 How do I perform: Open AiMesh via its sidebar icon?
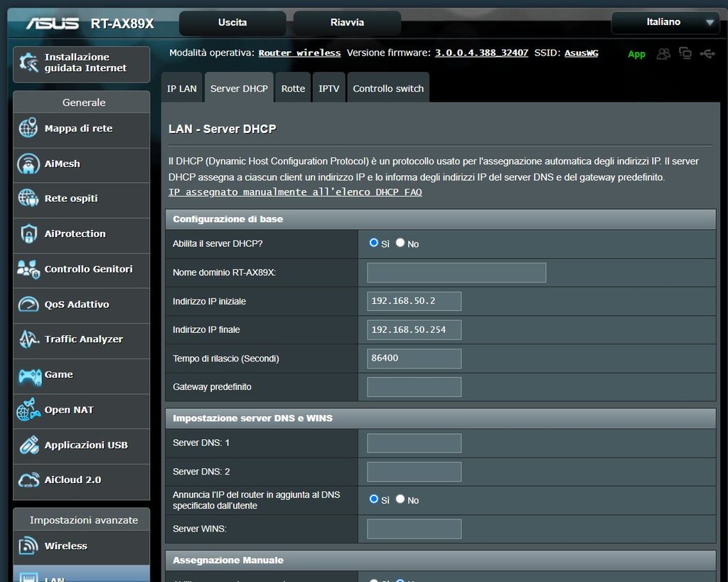(28, 164)
